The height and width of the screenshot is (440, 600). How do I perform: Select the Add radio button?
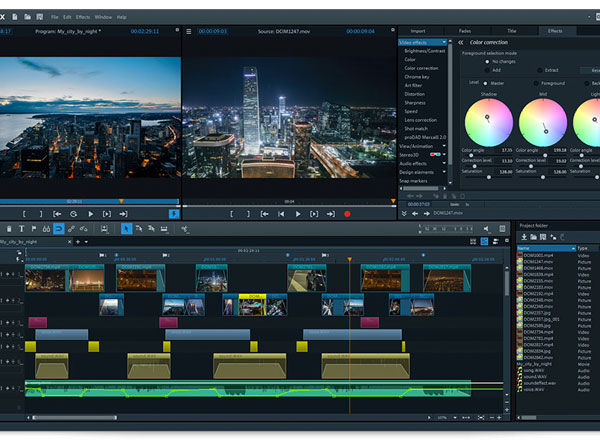[487, 70]
